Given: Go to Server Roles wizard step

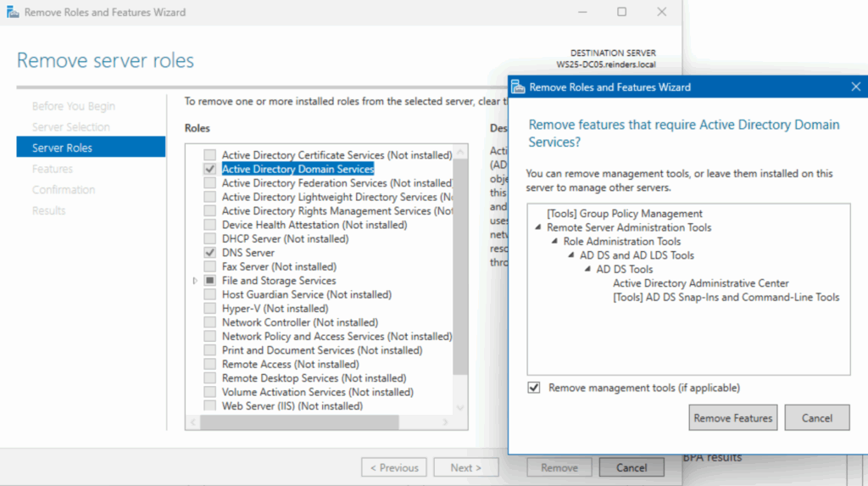Looking at the screenshot, I should point(62,148).
